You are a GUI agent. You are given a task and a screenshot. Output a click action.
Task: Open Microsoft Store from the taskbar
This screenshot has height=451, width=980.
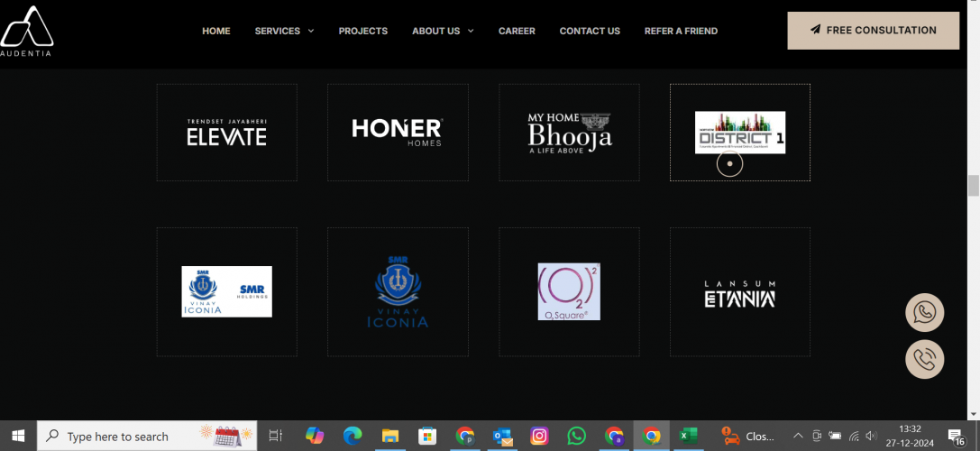427,436
